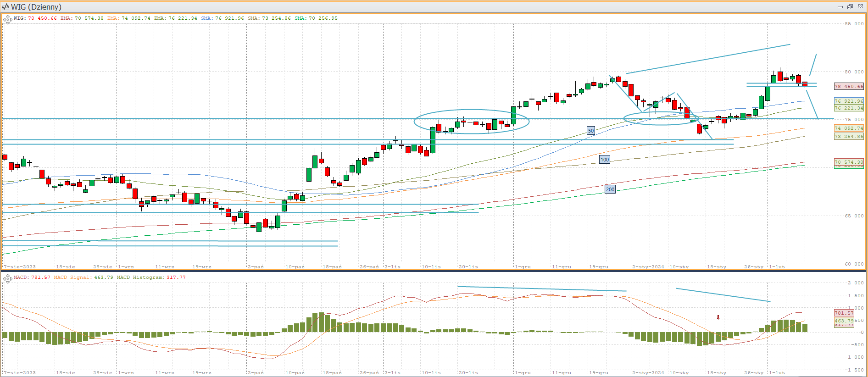This screenshot has width=868, height=377.
Task: Click the blue SMA legend label in header
Action: pyautogui.click(x=206, y=18)
